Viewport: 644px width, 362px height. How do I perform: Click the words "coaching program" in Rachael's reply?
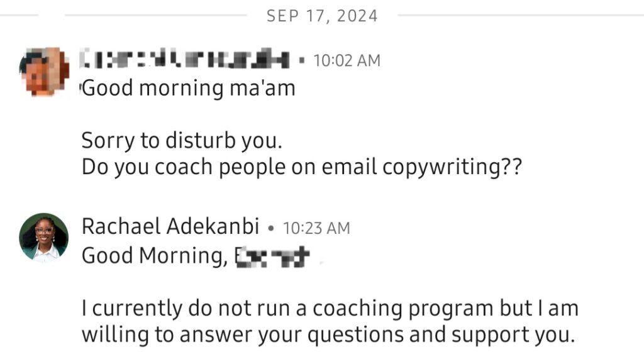tap(402, 309)
